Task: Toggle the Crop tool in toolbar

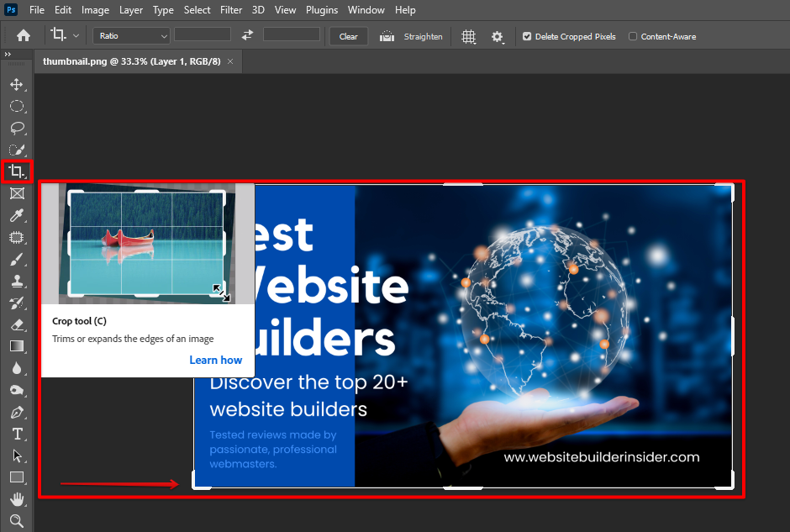Action: pyautogui.click(x=17, y=171)
